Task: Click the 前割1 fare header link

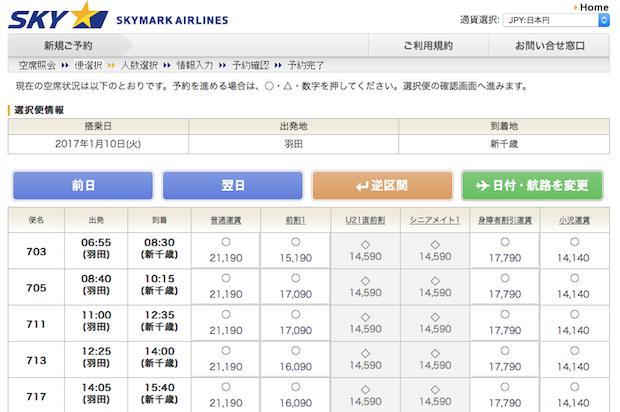Action: tap(295, 220)
